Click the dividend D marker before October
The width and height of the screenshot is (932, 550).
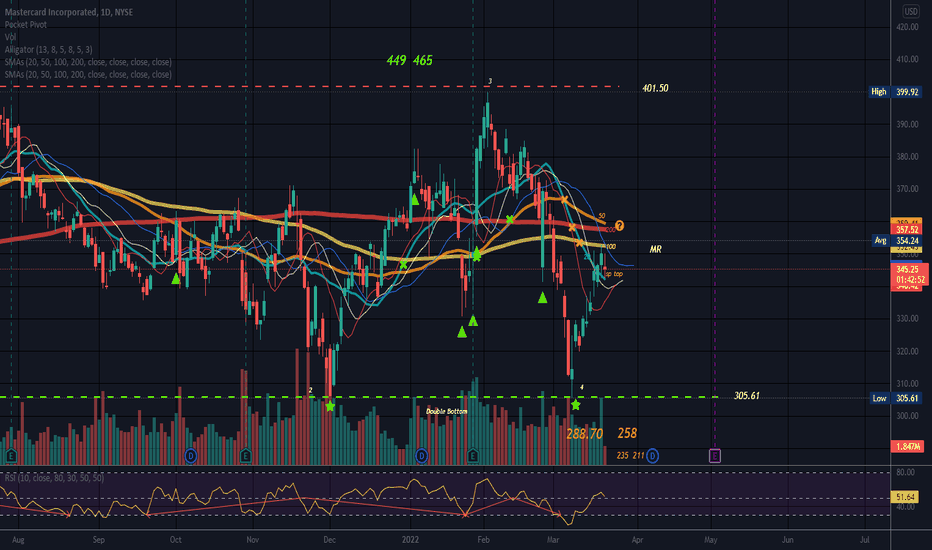191,456
